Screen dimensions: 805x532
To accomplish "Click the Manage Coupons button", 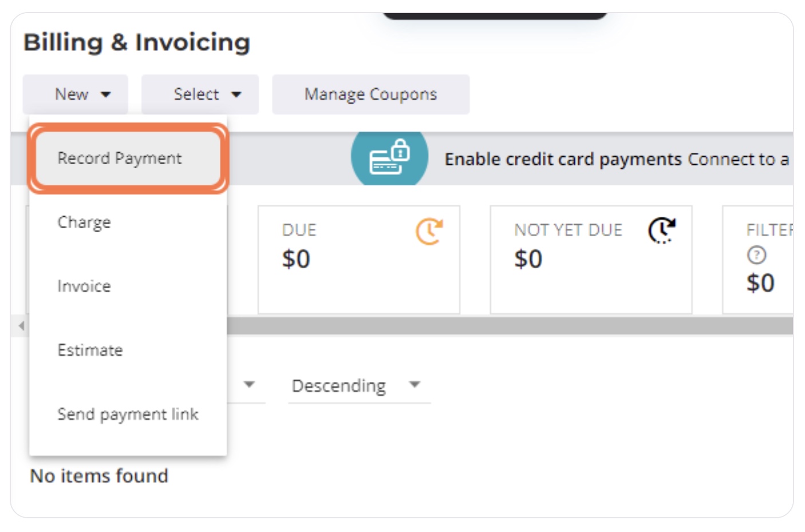I will point(371,94).
